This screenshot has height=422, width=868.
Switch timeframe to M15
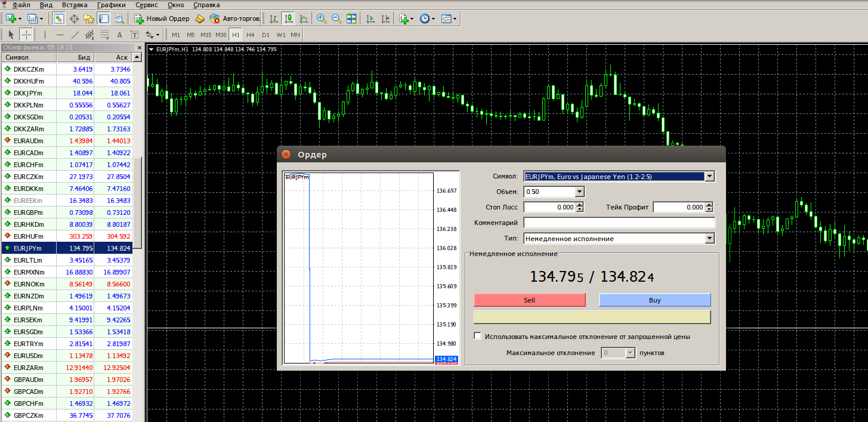(x=206, y=35)
